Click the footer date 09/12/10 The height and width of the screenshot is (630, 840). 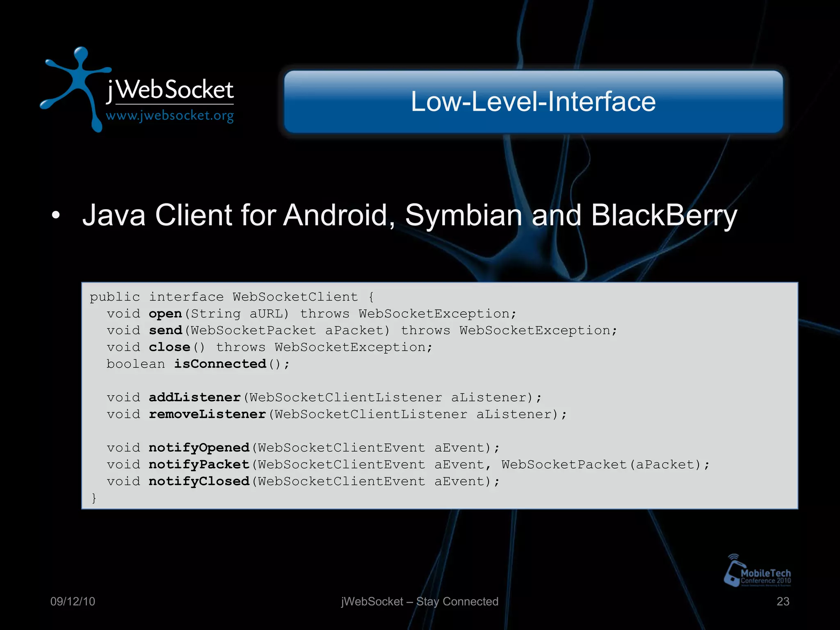point(73,601)
